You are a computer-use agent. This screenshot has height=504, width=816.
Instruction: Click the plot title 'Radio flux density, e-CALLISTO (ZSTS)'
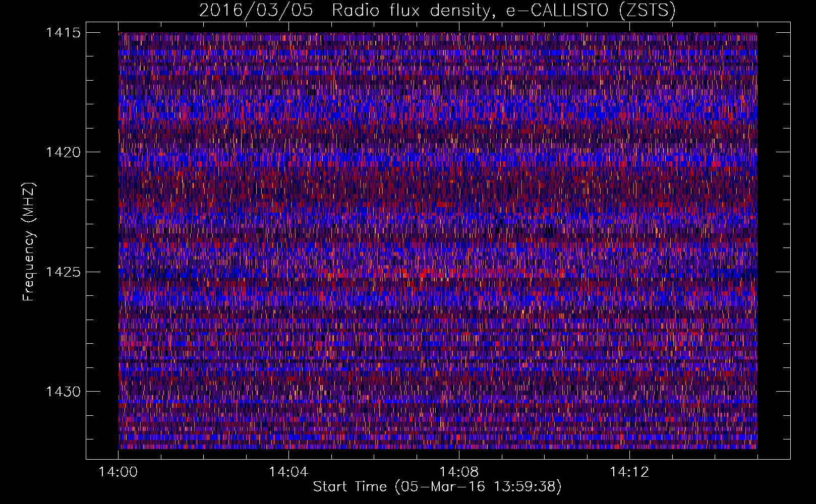coord(504,10)
